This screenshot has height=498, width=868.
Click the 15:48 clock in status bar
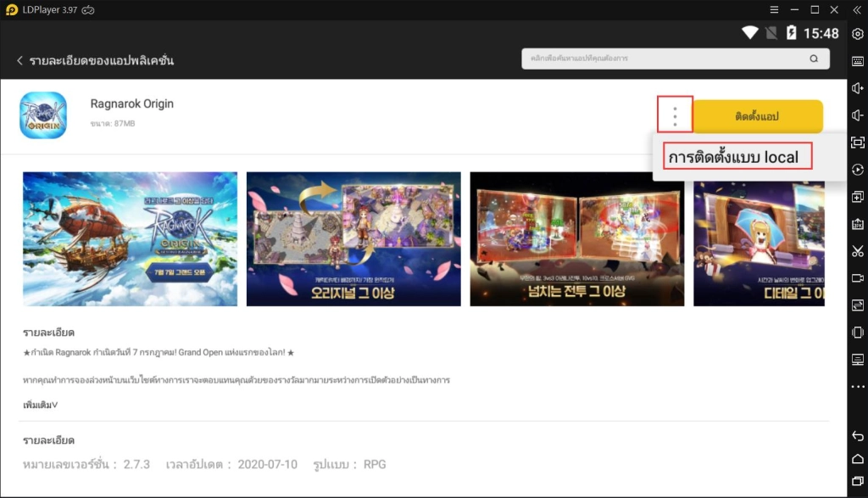click(x=821, y=34)
